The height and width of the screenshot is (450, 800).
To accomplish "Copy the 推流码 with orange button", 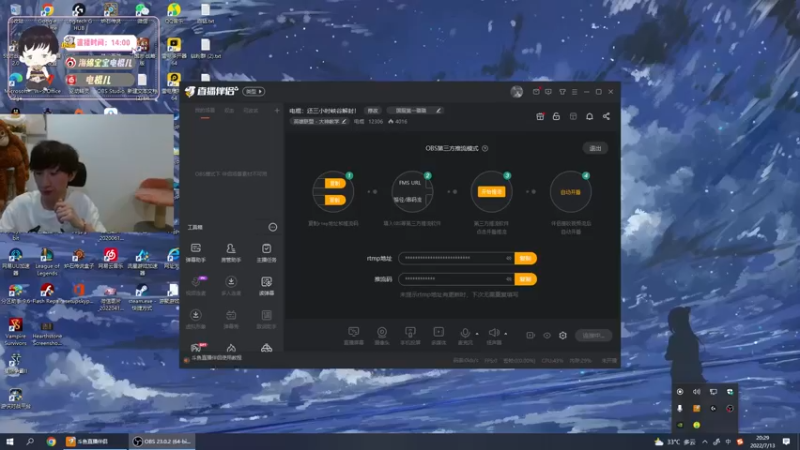I will (526, 279).
